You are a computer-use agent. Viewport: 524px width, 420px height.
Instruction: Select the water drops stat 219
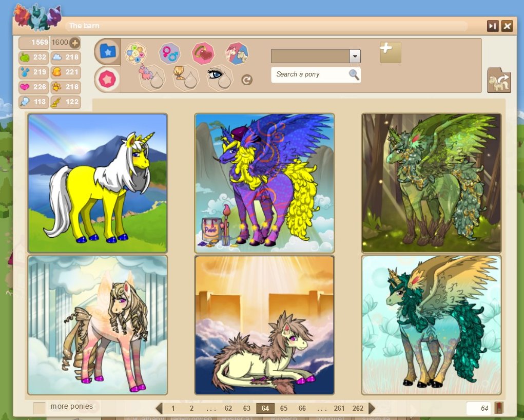[33, 72]
